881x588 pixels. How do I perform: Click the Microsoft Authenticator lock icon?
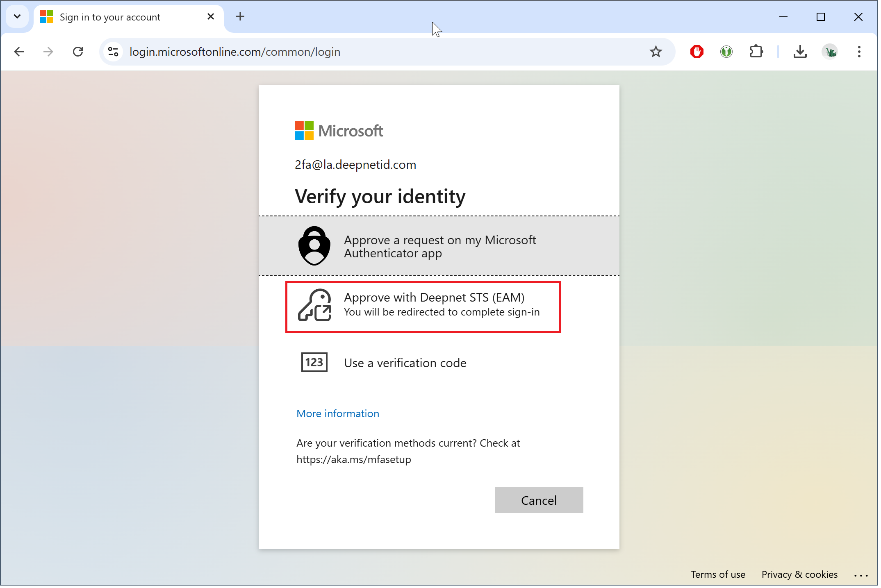[x=315, y=247]
